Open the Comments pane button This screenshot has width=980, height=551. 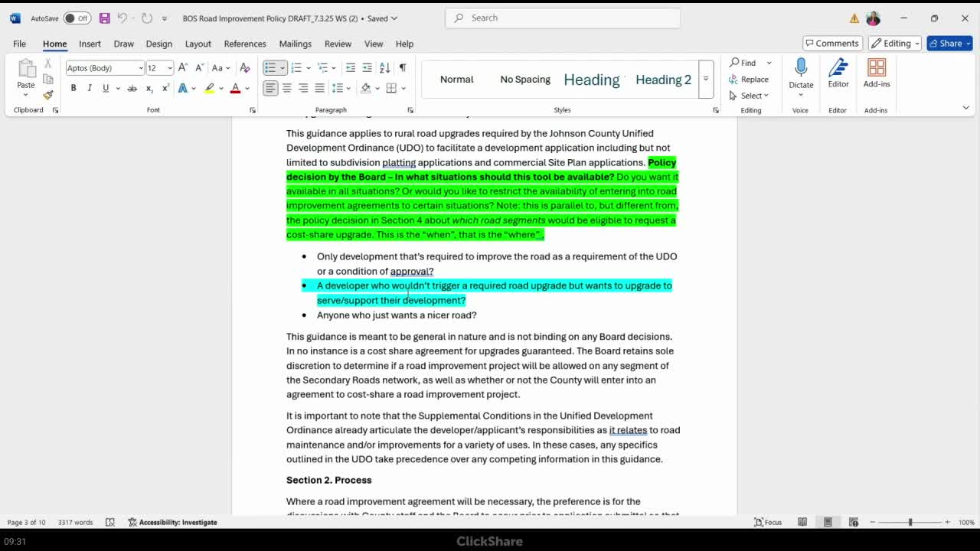coord(832,44)
